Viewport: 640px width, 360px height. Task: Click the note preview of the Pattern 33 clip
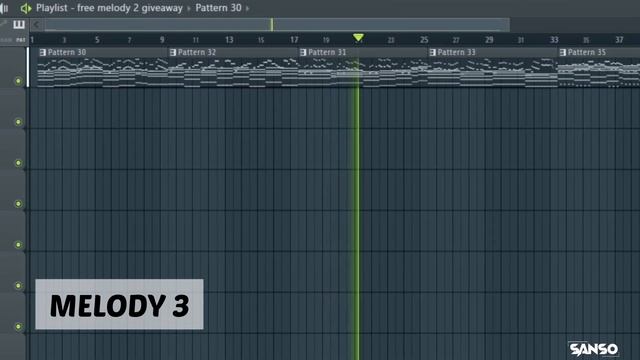tap(492, 72)
